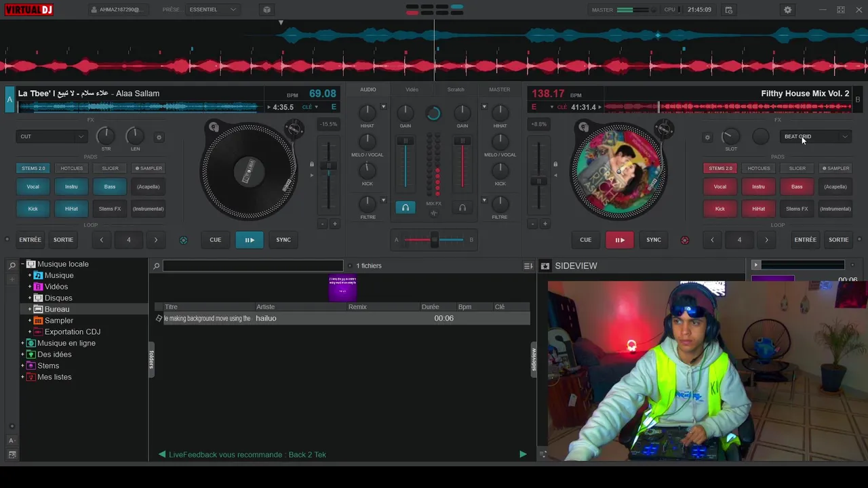Screen dimensions: 868x488
Task: Open the browser options menu icon next to the search bar
Action: point(528,266)
